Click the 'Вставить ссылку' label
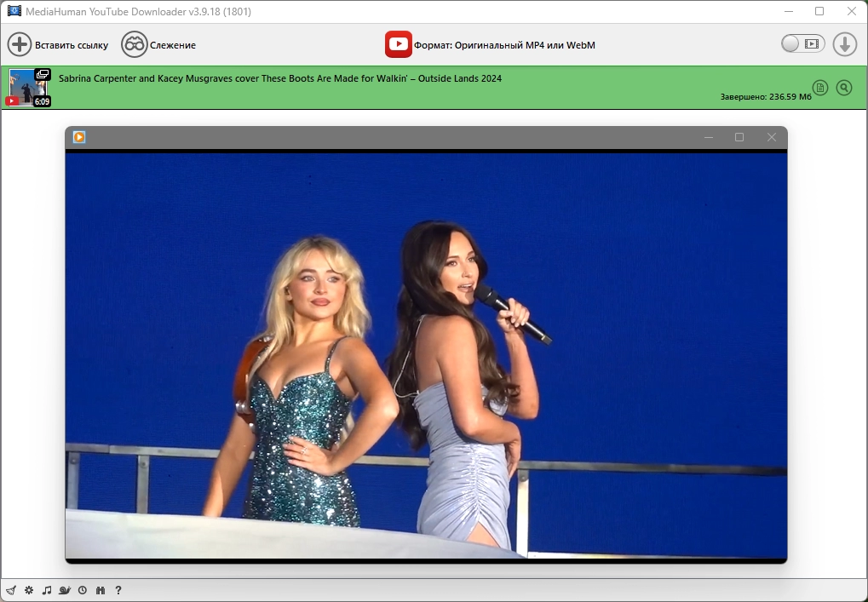The width and height of the screenshot is (868, 602). point(72,45)
